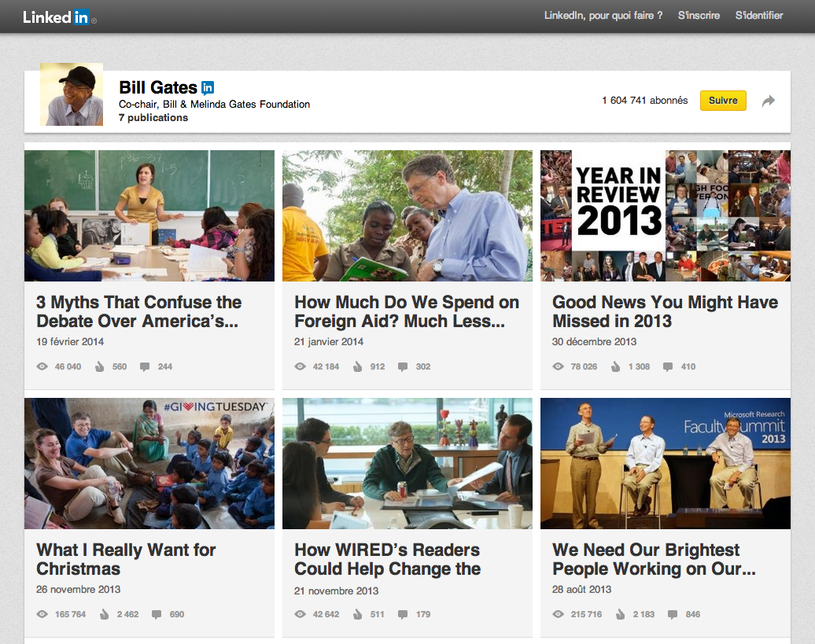Click the comment icon showing 846 comments
815x644 pixels.
coord(672,614)
